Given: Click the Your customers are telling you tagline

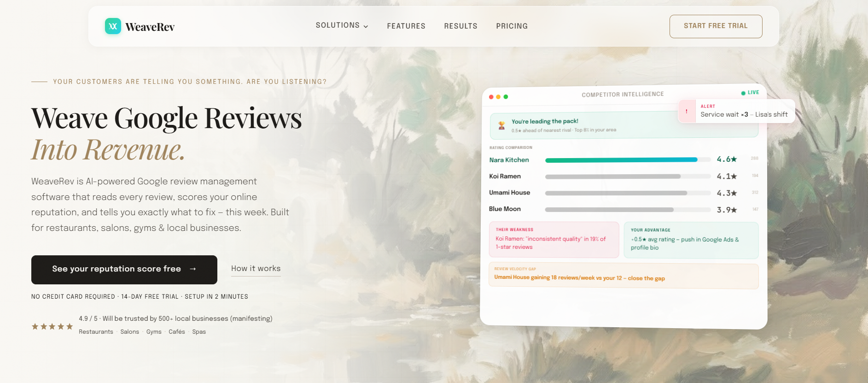Looking at the screenshot, I should (190, 82).
